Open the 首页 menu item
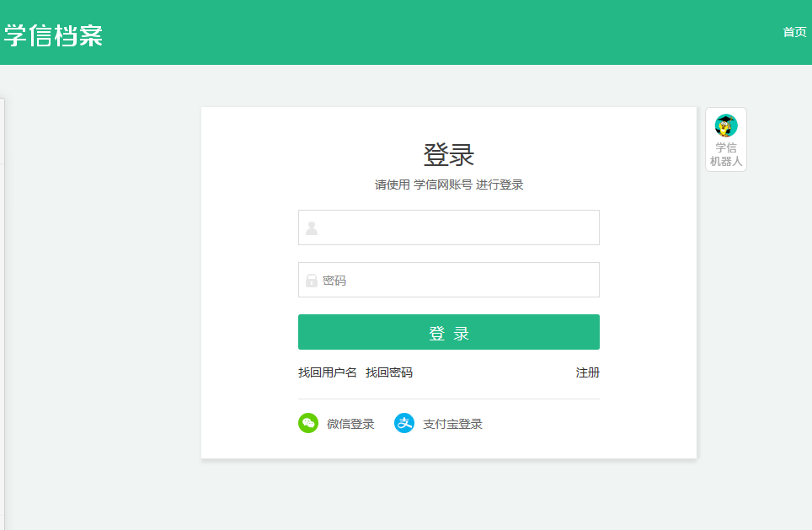Viewport: 812px width, 530px height. point(794,32)
